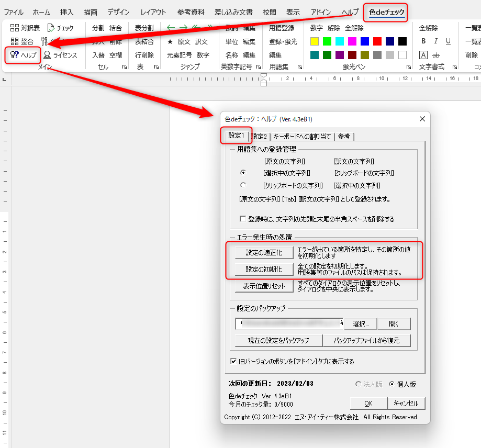Viewport: 481px width, 448px height.
Task: Select the second 用語集 registration radio option
Action: [x=243, y=185]
